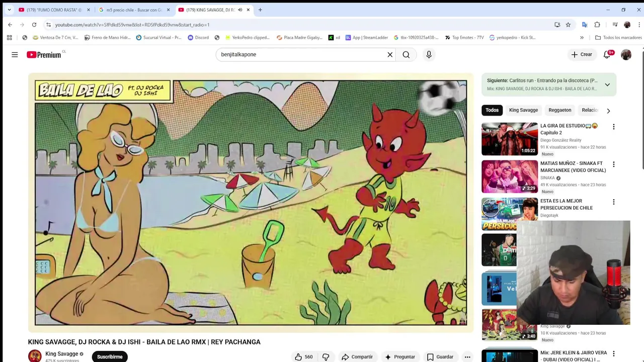Bookmark this page with the star
The width and height of the screenshot is (644, 362).
tap(568, 25)
